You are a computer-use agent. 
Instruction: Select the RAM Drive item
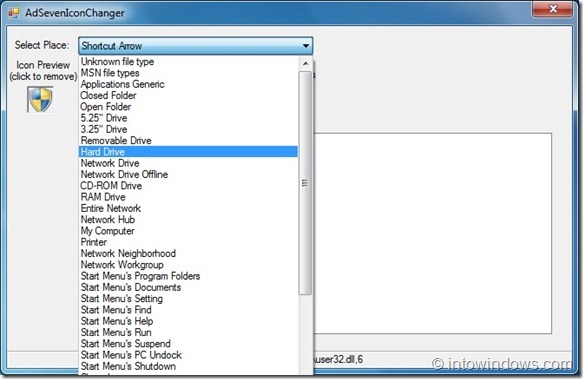[189, 197]
